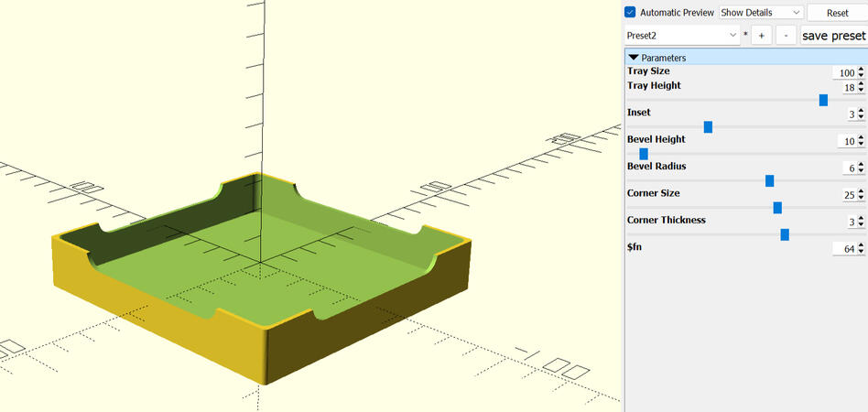The image size is (868, 412).
Task: Uncheck the Automatic Preview checkbox
Action: (x=630, y=12)
